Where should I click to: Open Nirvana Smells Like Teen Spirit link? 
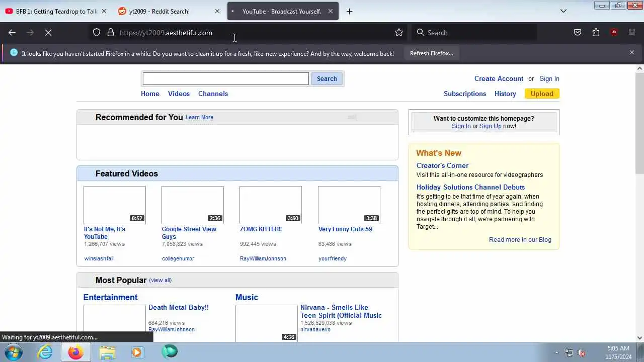[x=341, y=311]
